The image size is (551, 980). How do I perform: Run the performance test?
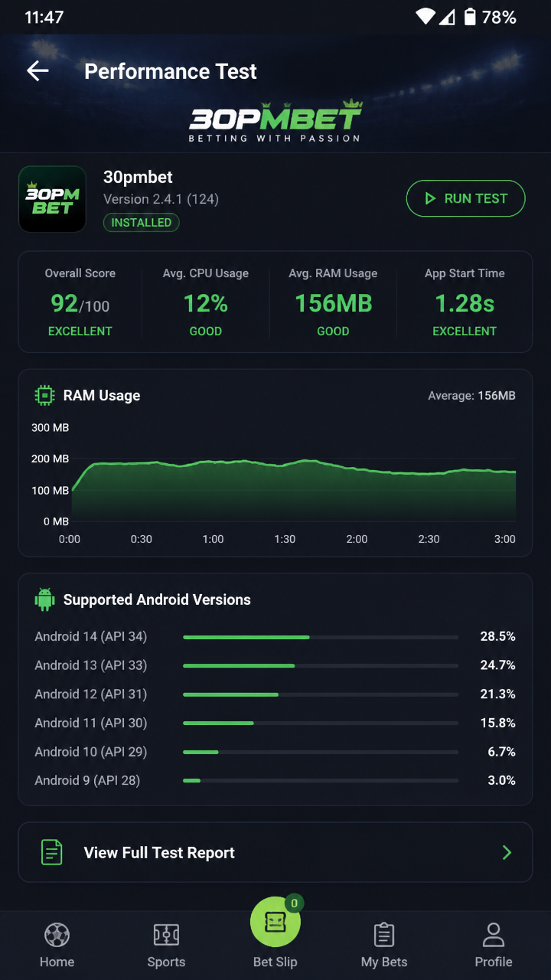(x=465, y=199)
